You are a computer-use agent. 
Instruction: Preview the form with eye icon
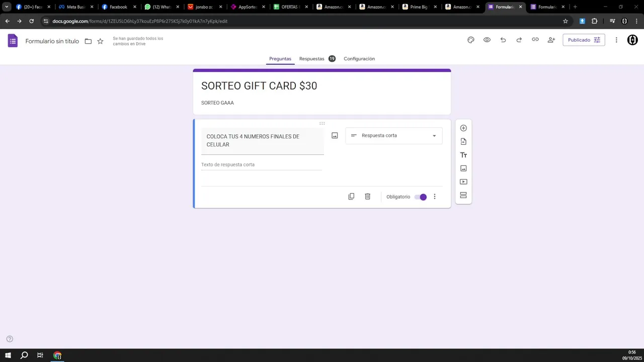[x=487, y=40]
